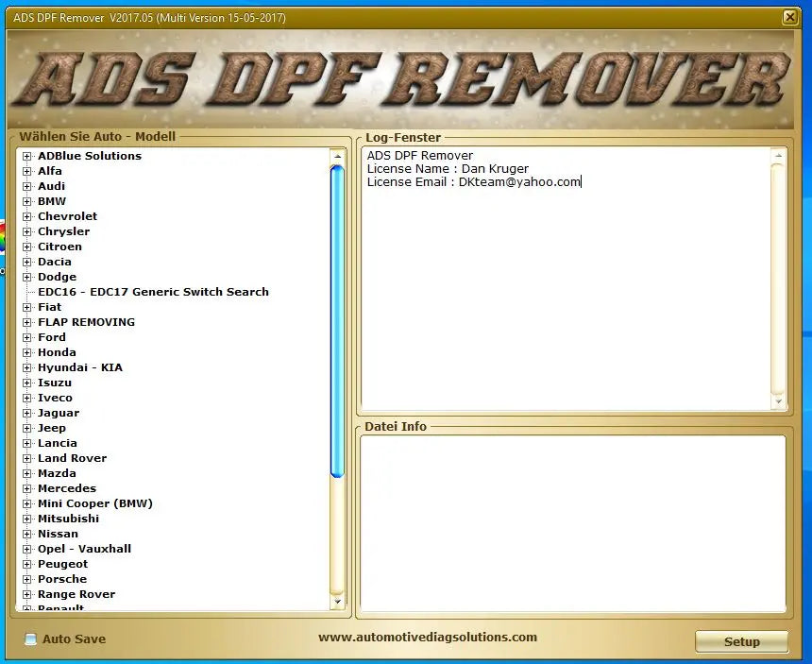Select EDC16 - EDC17 Generic Switch Search
The width and height of the screenshot is (812, 664).
[151, 292]
